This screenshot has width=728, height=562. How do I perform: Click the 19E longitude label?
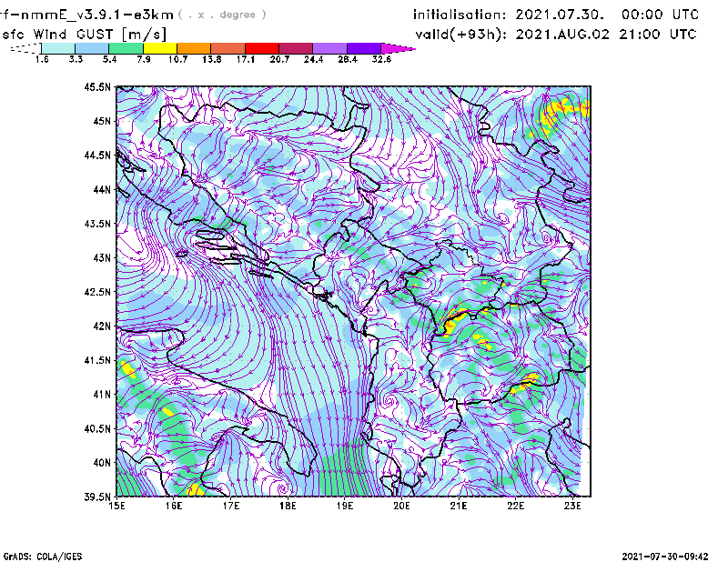[345, 506]
